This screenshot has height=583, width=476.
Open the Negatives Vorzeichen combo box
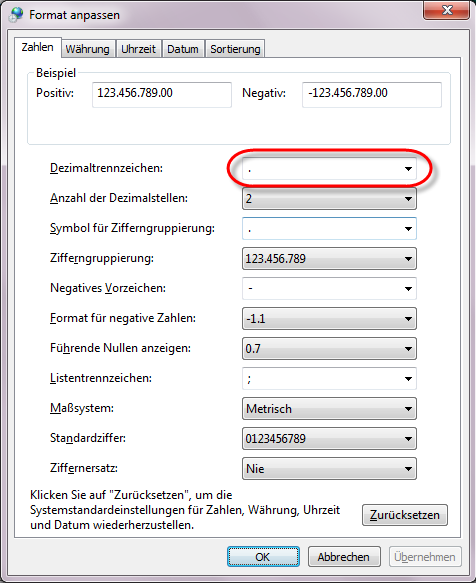coord(329,289)
